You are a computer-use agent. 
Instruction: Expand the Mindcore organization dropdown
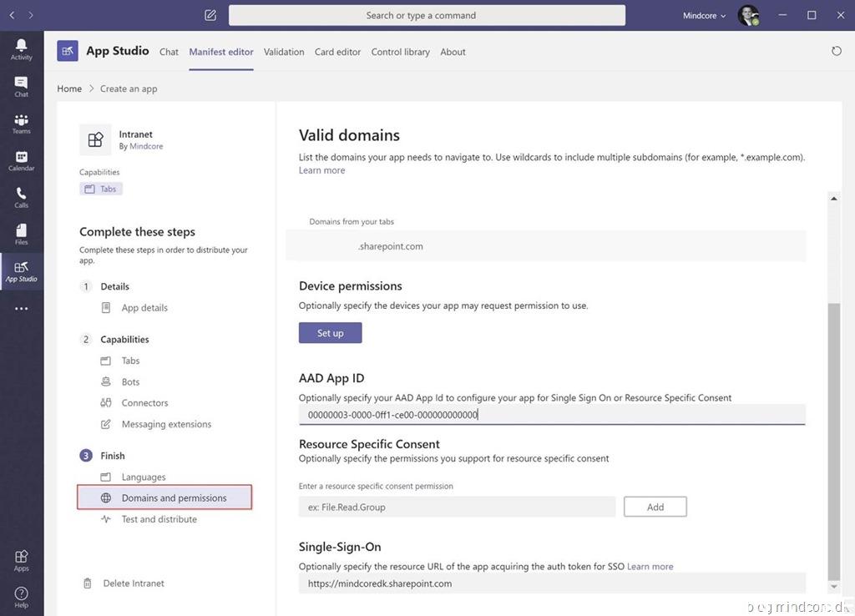pyautogui.click(x=705, y=15)
